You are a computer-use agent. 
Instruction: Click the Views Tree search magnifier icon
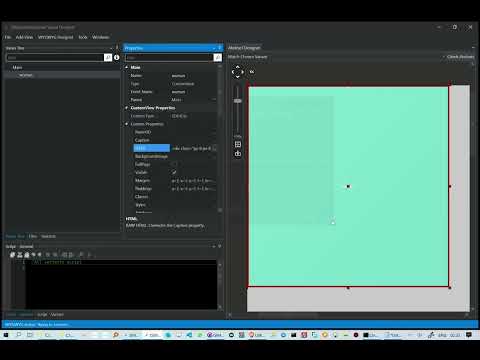tap(108, 57)
